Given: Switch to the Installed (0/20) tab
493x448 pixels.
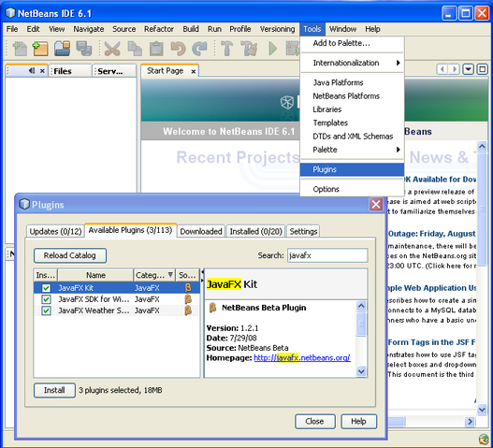Looking at the screenshot, I should (x=255, y=231).
